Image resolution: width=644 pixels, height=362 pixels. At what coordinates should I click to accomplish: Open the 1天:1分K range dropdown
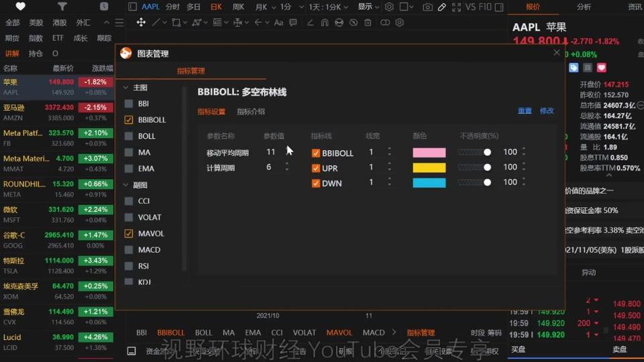click(328, 7)
